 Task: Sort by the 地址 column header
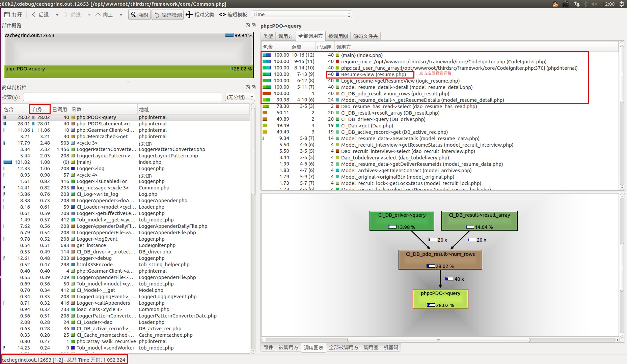click(x=193, y=109)
